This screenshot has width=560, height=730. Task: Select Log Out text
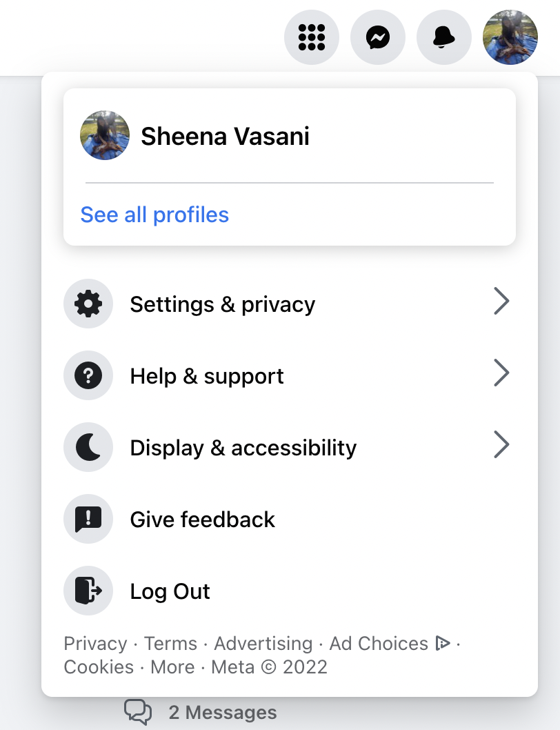click(x=170, y=591)
